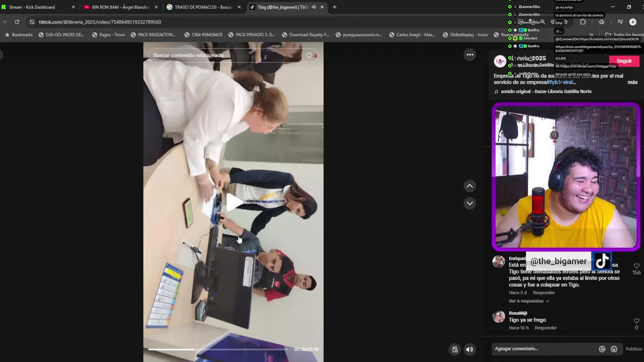Toggle the picture-in-picture mini player icon
Viewport: 644px width, 362px height.
tap(455, 349)
